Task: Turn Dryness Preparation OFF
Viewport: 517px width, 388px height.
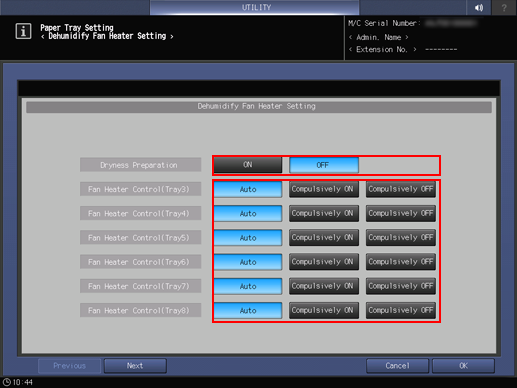Action: point(324,165)
